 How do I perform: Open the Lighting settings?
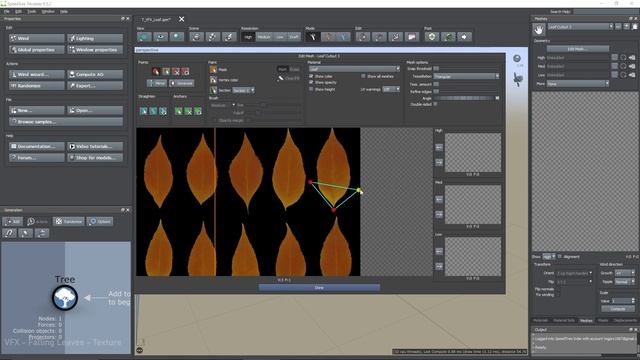(95, 38)
